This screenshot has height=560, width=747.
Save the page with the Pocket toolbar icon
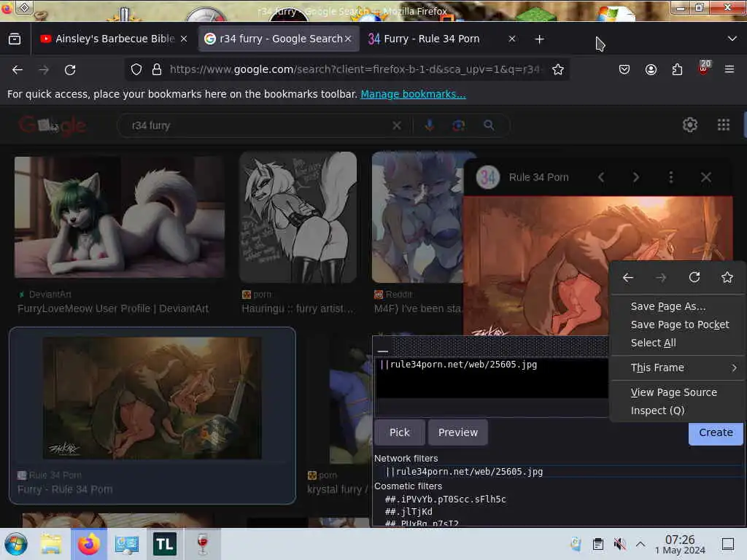pyautogui.click(x=624, y=69)
